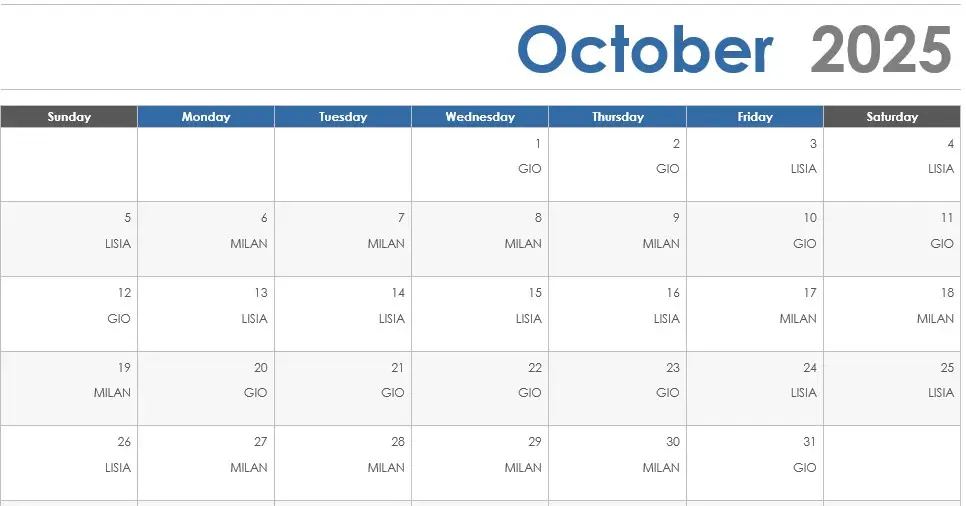This screenshot has width=966, height=506.
Task: Select the Sunday column header
Action: point(69,116)
